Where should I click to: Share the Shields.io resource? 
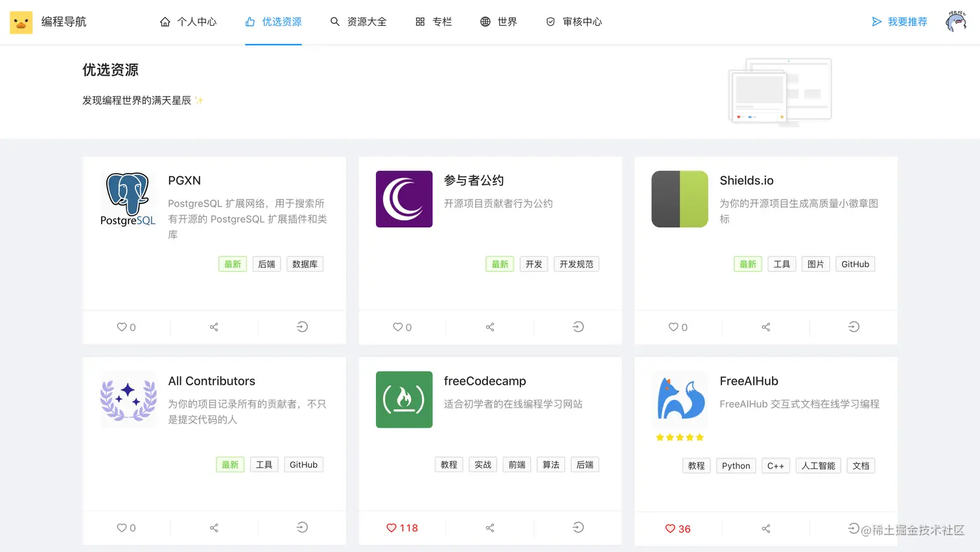pyautogui.click(x=766, y=327)
